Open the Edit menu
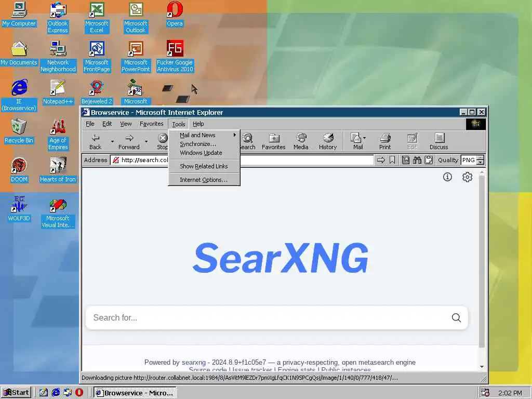This screenshot has height=399, width=532. tap(107, 124)
